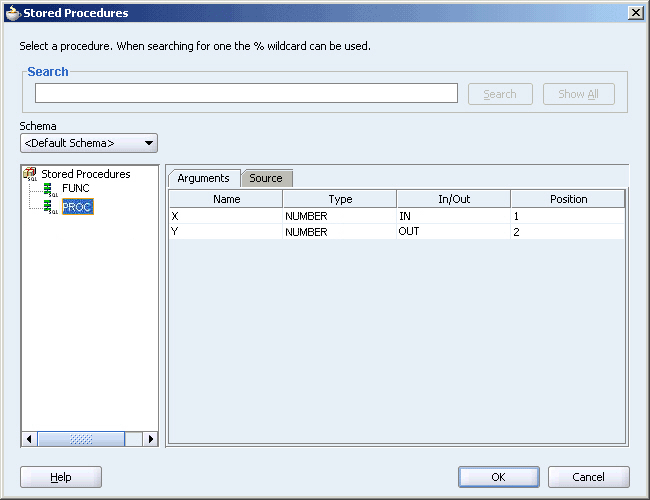Click the dialog title bar coffee-cup icon
650x500 pixels.
click(x=13, y=13)
